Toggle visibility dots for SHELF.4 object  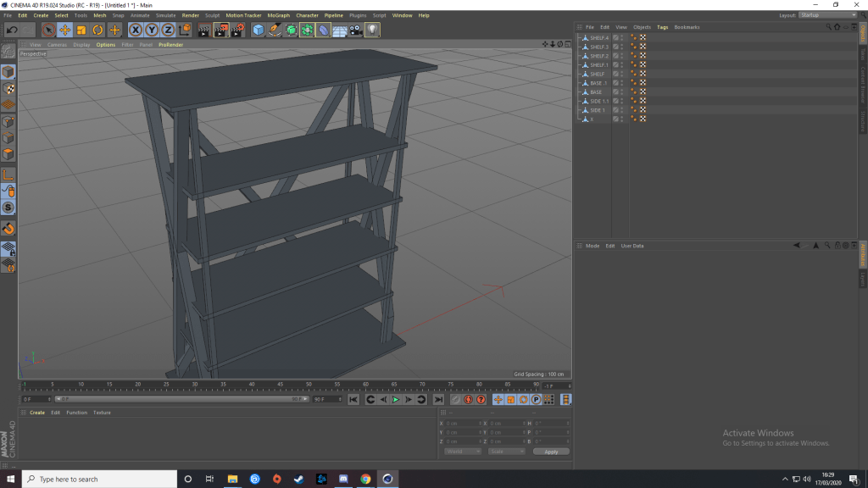click(622, 38)
